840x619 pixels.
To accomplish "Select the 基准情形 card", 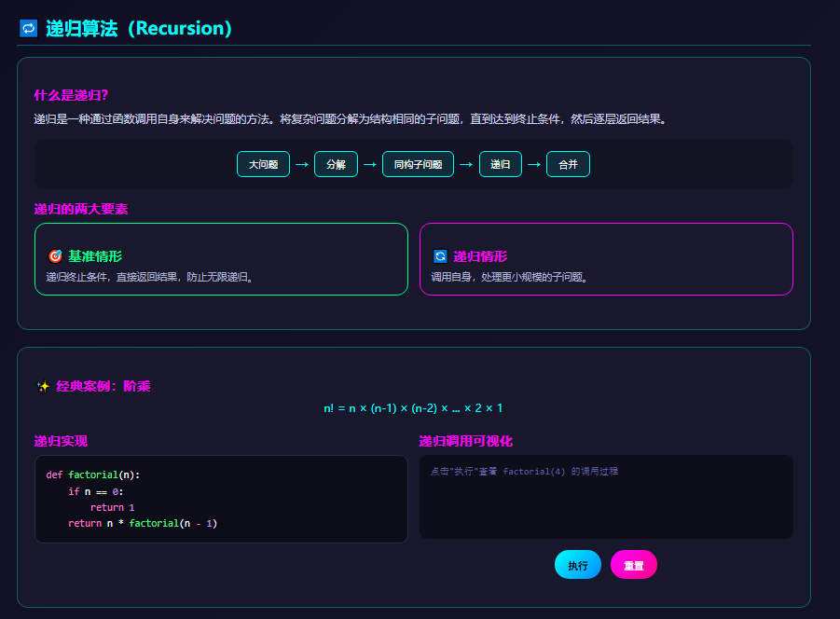I will tap(221, 261).
